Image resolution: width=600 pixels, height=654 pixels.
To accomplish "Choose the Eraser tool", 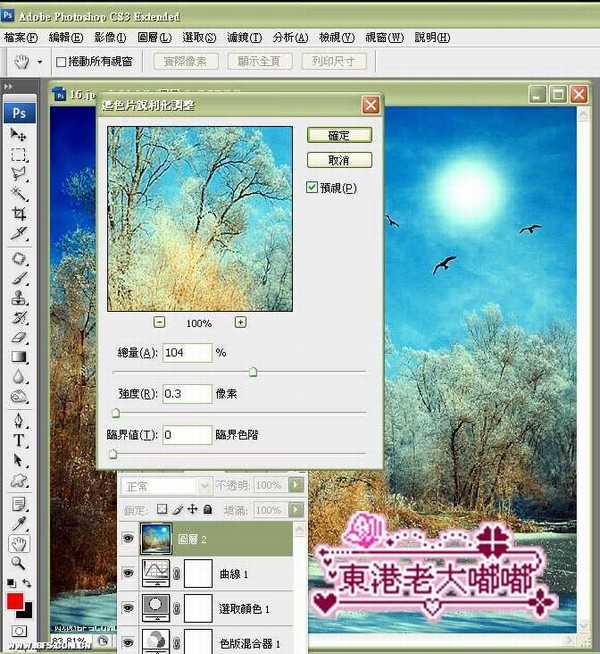I will tap(18, 338).
